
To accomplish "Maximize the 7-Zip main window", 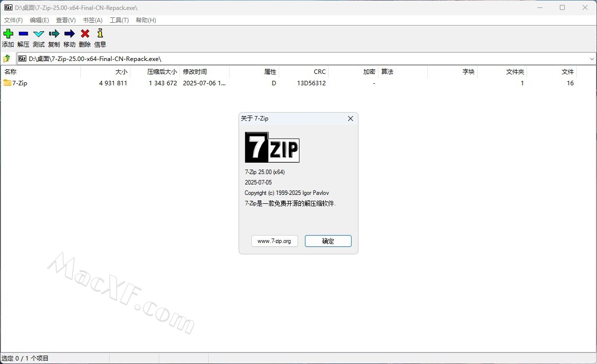I will click(562, 7).
